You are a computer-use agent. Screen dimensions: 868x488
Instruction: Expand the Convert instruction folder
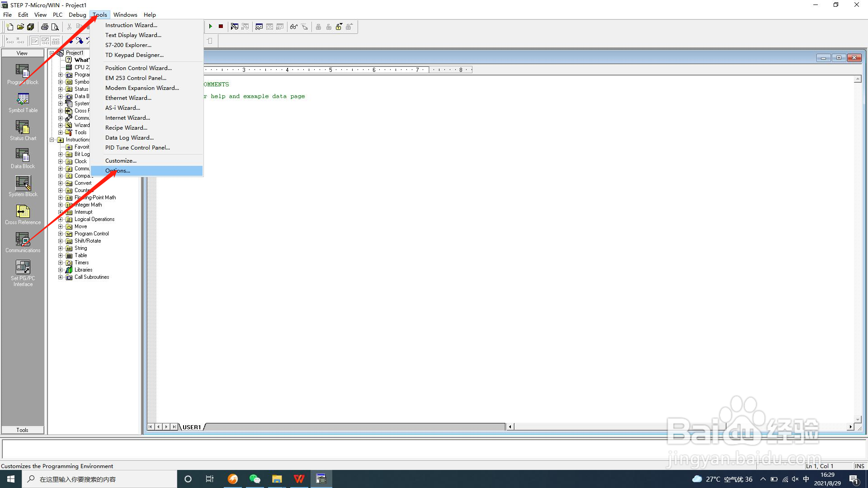click(x=60, y=183)
